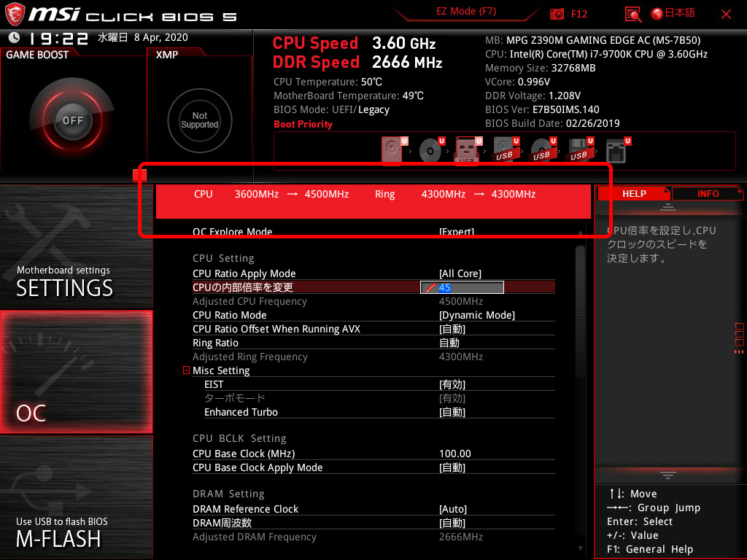Switch to the INFO tab
This screenshot has height=560, width=747.
708,194
